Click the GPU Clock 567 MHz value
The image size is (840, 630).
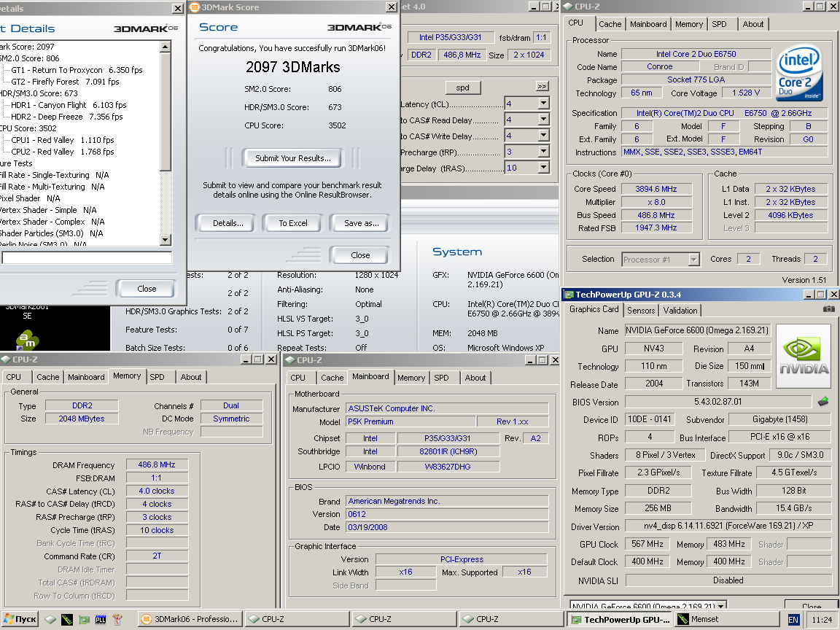coord(647,544)
